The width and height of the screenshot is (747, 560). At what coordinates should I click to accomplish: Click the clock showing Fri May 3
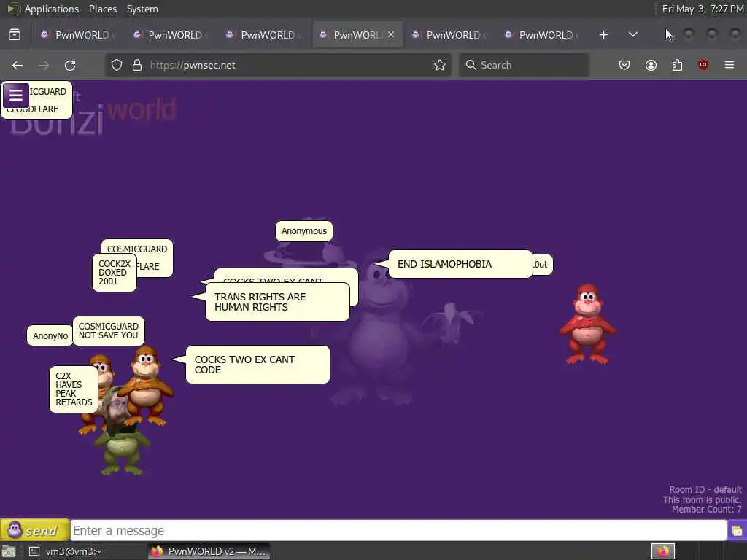pos(703,9)
